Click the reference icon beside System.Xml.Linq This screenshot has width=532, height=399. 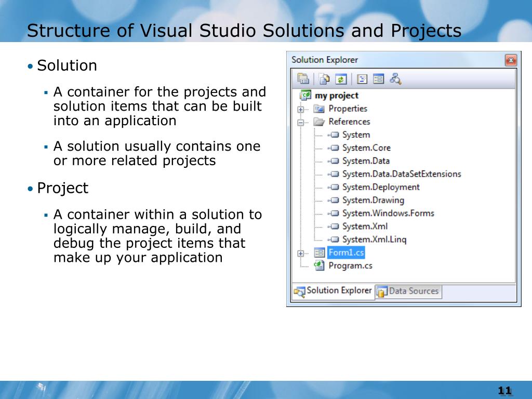pyautogui.click(x=334, y=240)
